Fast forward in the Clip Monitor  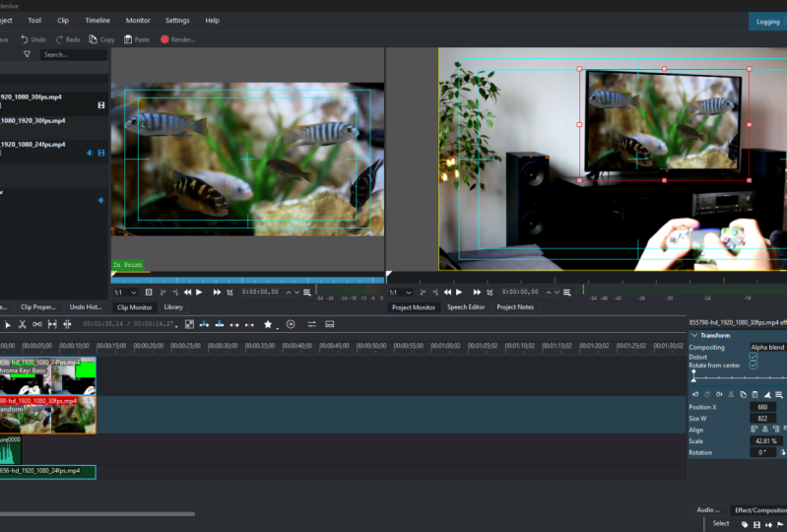pyautogui.click(x=217, y=292)
